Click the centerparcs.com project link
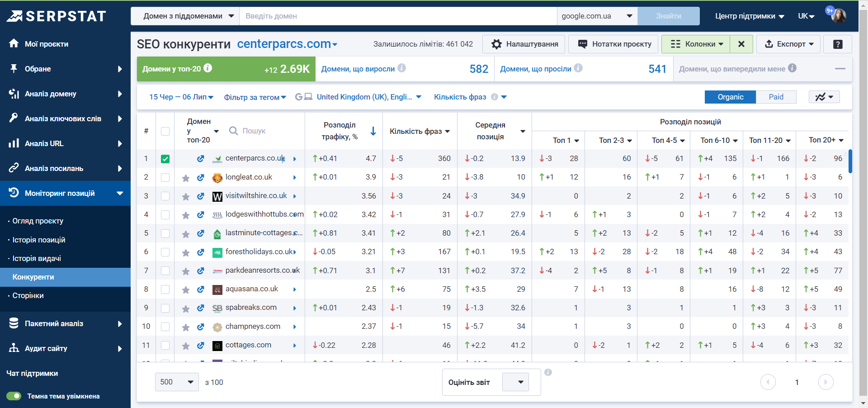 pos(287,44)
